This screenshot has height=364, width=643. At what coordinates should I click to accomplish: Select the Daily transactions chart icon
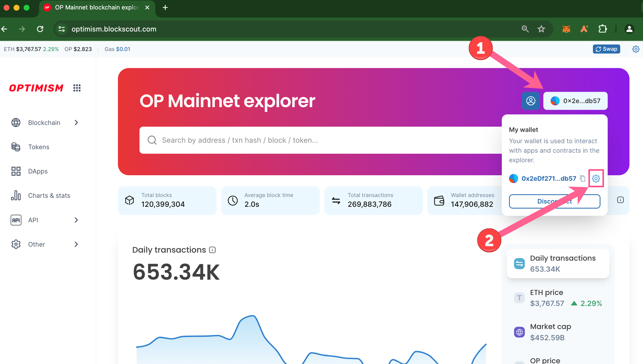(519, 264)
